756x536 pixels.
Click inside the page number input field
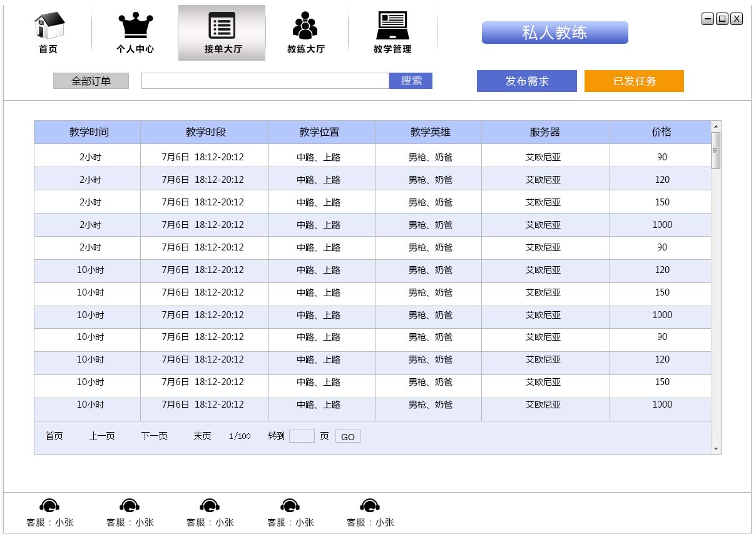tap(302, 436)
